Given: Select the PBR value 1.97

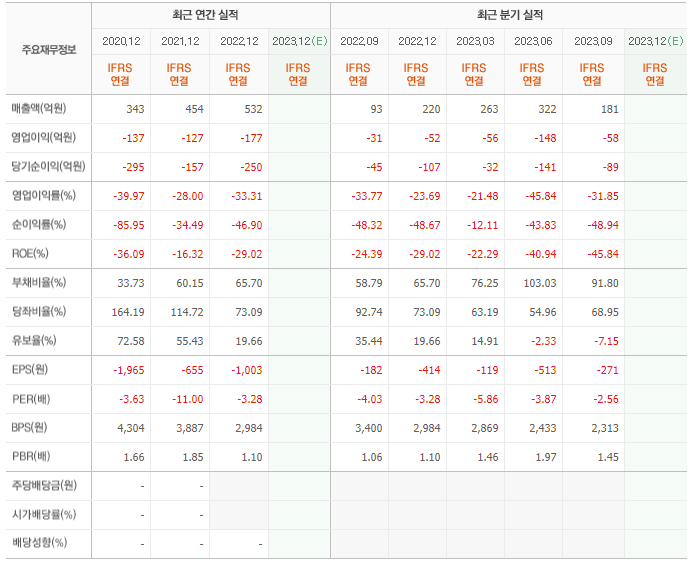Looking at the screenshot, I should pos(546,457).
